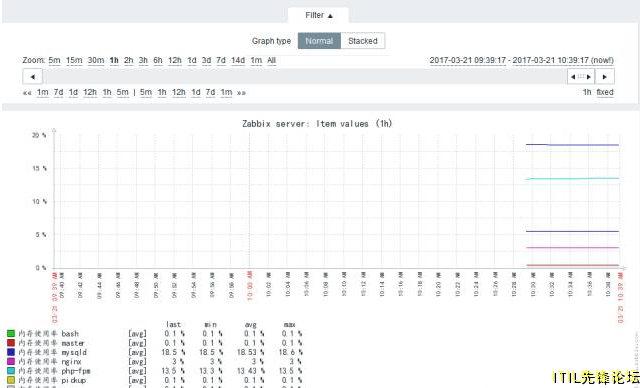Click the cyan php-fpm legend swatch

click(11, 371)
